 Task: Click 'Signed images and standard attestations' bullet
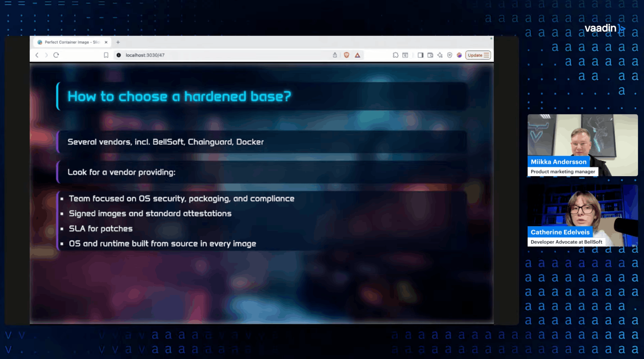[150, 214]
